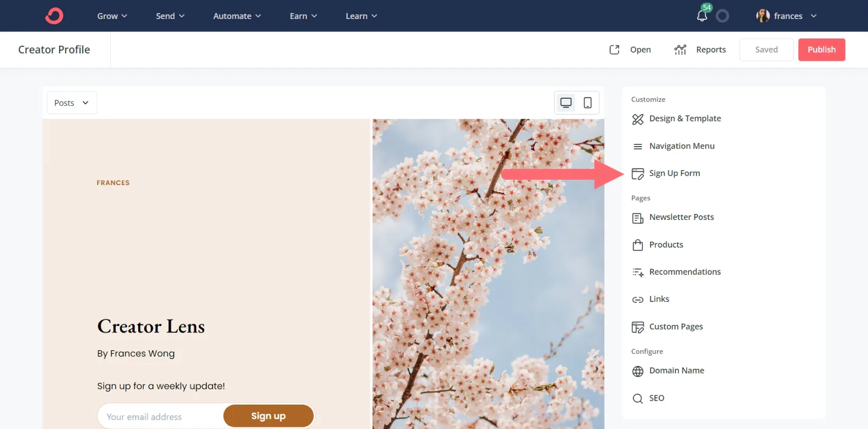Open SEO settings via magnifier icon
868x429 pixels.
pyautogui.click(x=637, y=399)
